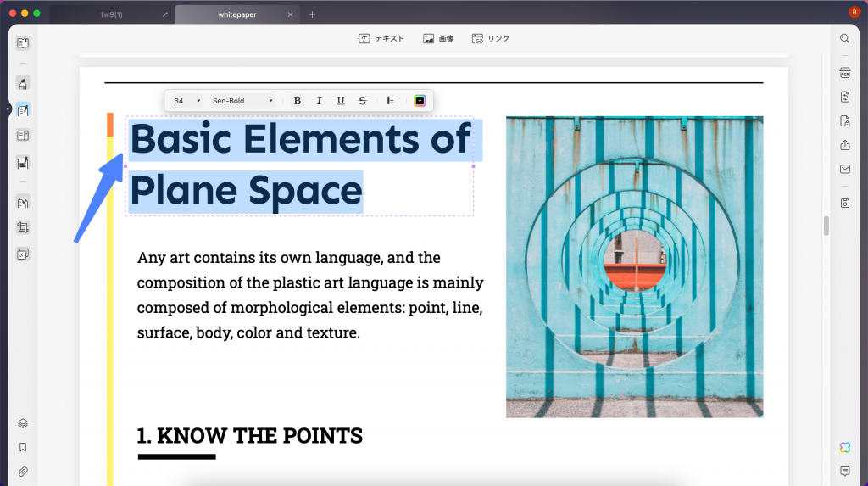The height and width of the screenshot is (486, 868).
Task: Toggle underline on the selected heading
Action: pos(341,101)
